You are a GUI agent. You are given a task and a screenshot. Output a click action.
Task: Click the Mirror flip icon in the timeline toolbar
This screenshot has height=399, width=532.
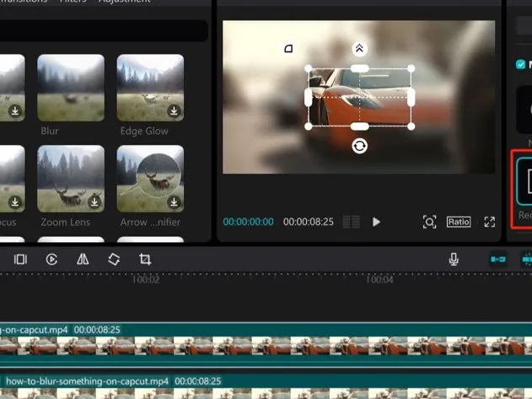(x=83, y=260)
